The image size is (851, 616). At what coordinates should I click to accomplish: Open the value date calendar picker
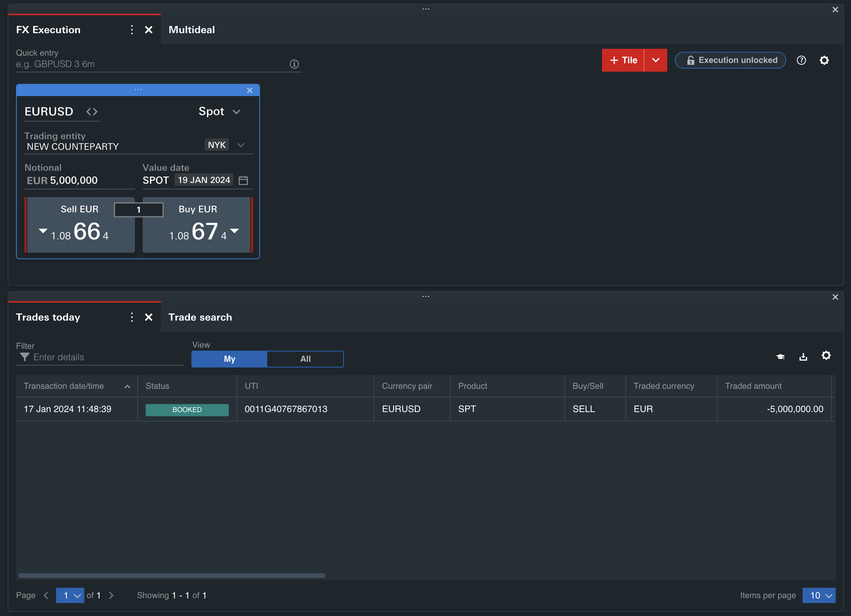[x=243, y=180]
